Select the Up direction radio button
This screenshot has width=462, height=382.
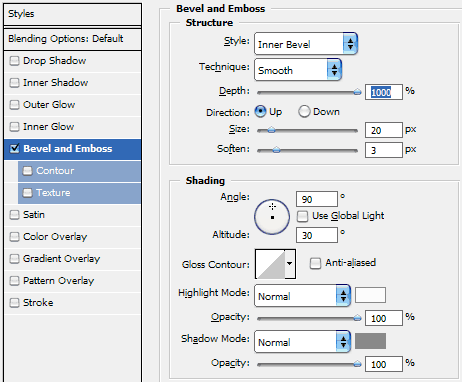point(260,112)
